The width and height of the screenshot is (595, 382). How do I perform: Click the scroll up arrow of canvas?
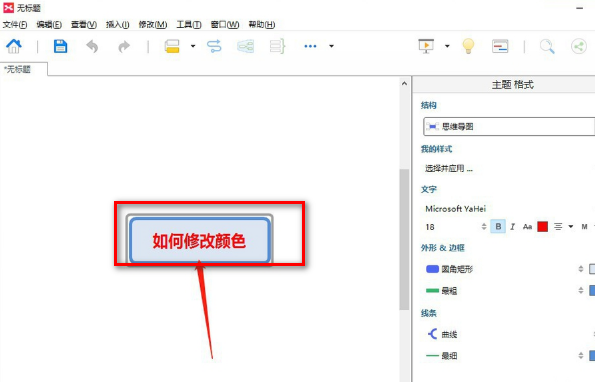(404, 83)
